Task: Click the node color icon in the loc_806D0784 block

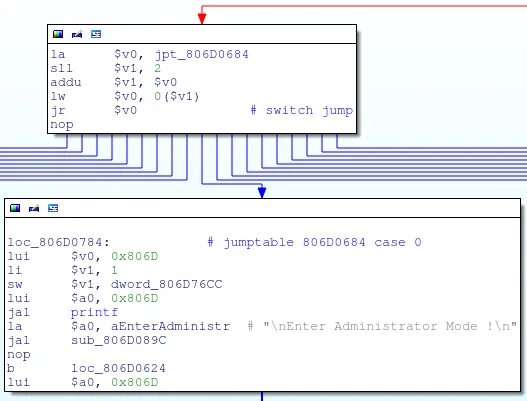Action: coord(15,208)
